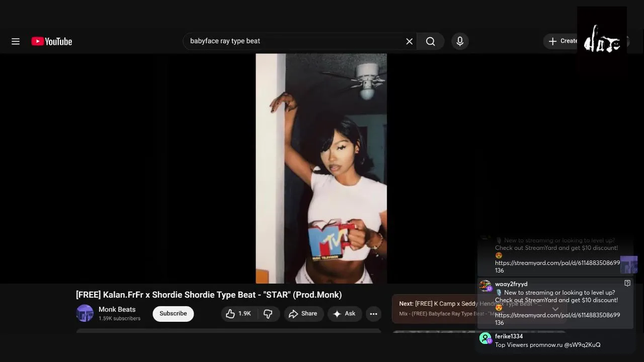Click the purple thumbnail next to the top chat message
This screenshot has height=362, width=644.
coord(629,264)
